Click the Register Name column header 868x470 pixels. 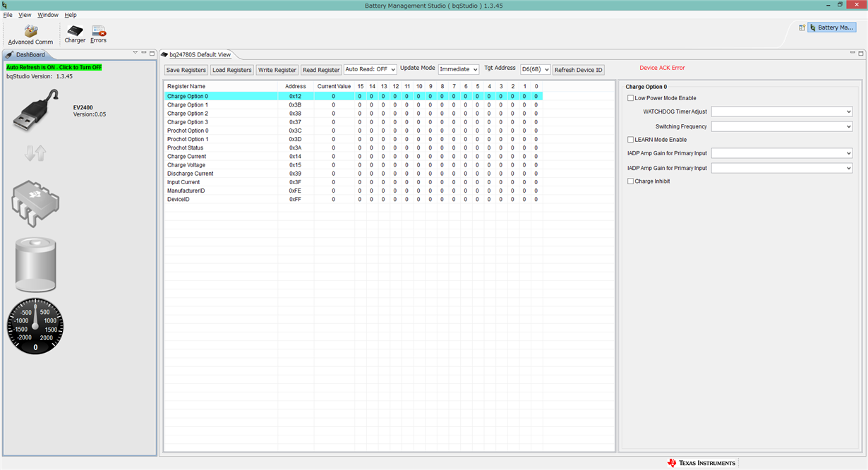click(x=221, y=86)
